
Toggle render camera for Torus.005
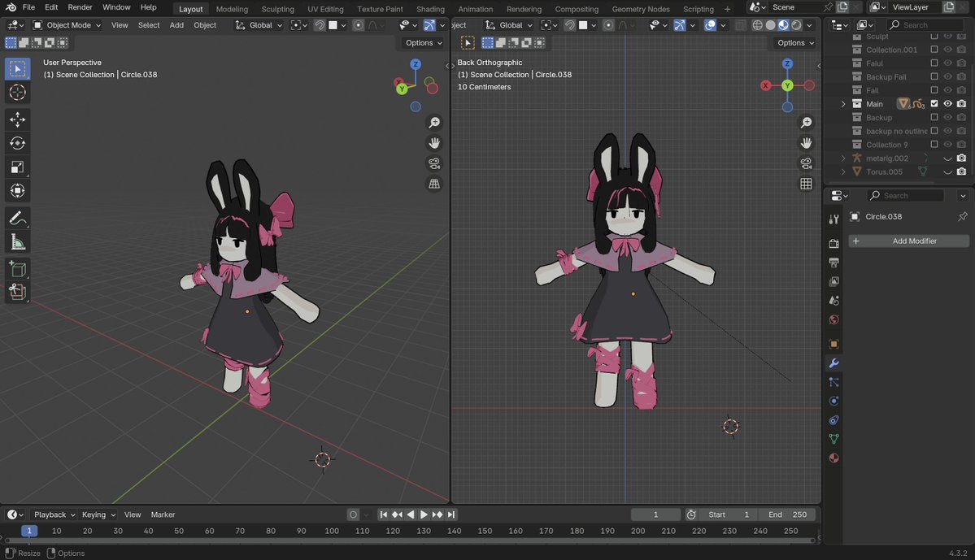(961, 171)
